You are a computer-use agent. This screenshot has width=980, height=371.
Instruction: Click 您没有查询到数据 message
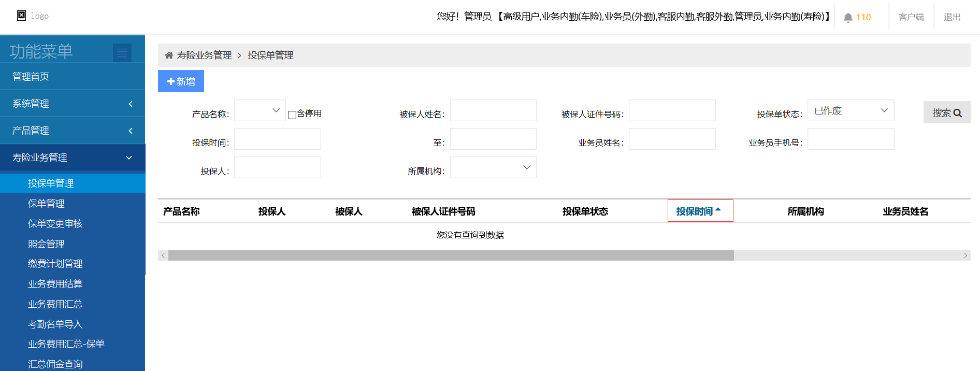point(470,235)
